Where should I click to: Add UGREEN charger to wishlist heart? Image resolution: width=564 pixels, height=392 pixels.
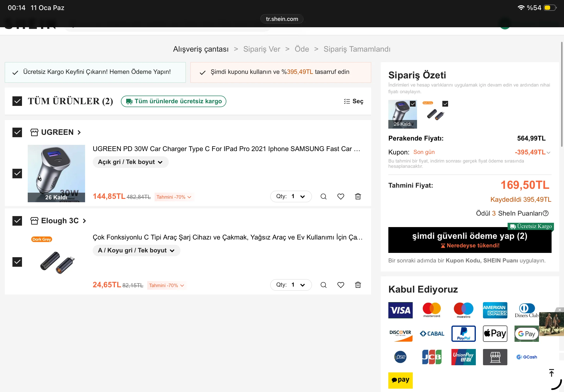coord(341,196)
